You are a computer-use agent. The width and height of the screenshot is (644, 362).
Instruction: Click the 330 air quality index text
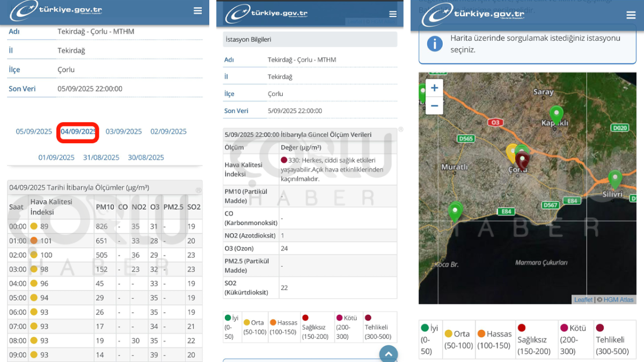[x=331, y=169]
